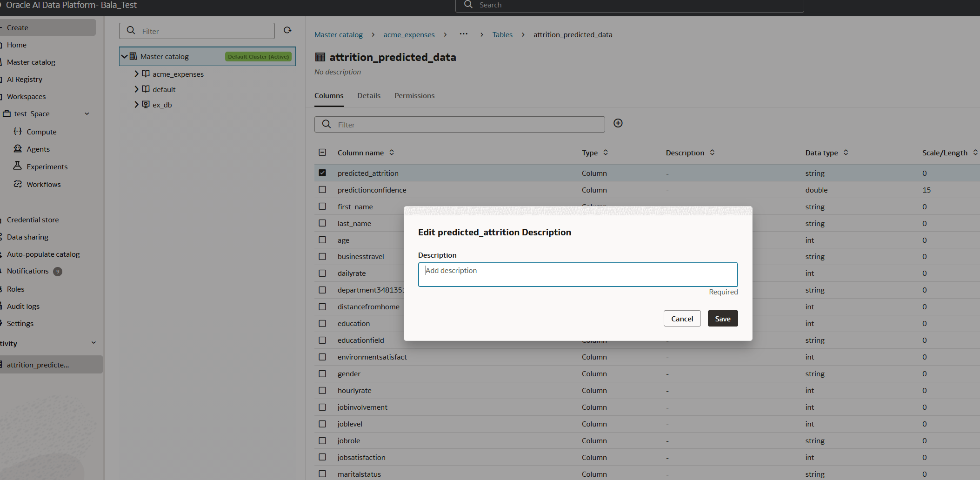Viewport: 980px width, 480px height.
Task: Sort by Data type arrows icon
Action: click(846, 153)
